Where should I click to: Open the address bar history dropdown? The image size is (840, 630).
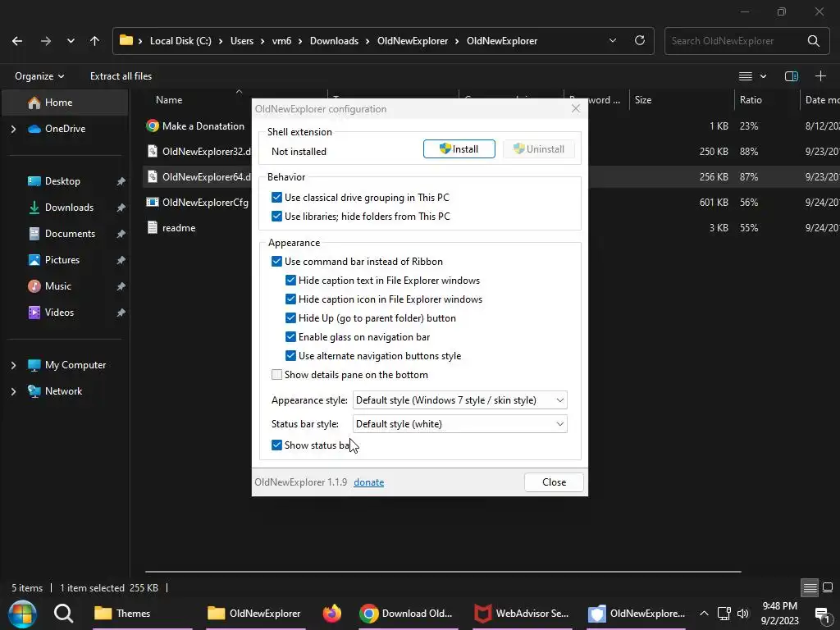point(612,41)
